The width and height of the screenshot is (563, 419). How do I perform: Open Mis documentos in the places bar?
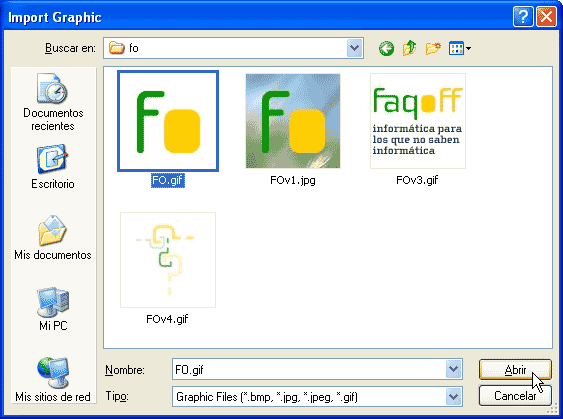click(x=53, y=238)
